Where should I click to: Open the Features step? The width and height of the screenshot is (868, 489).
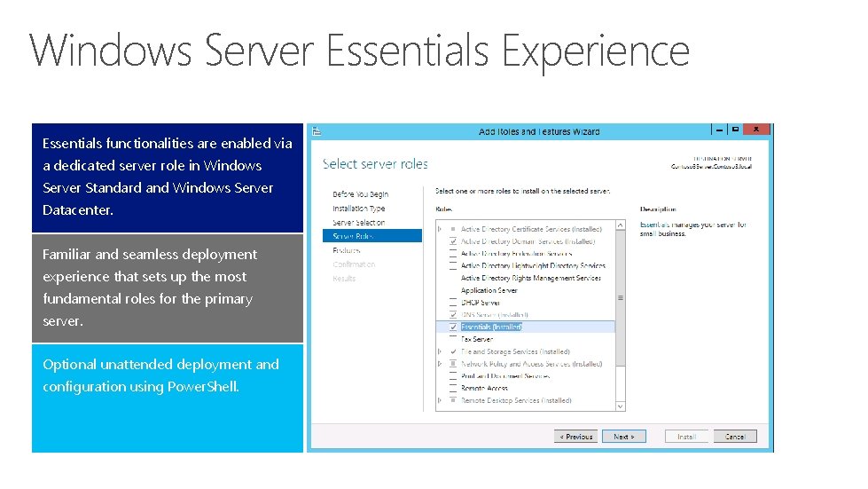tap(347, 250)
